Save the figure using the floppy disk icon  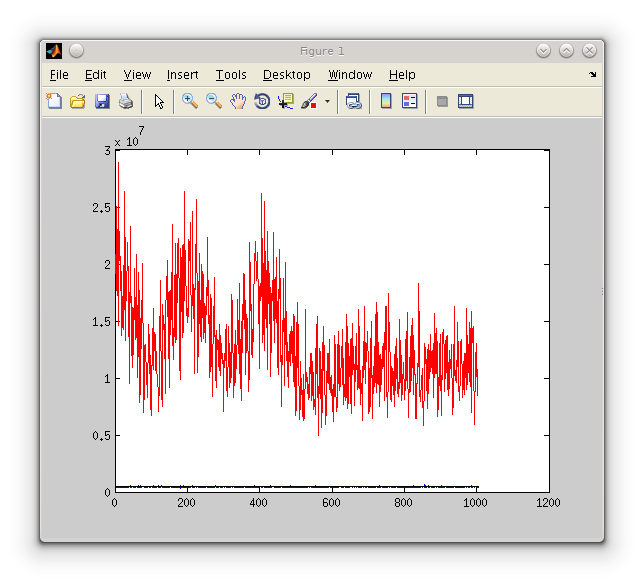click(x=101, y=101)
